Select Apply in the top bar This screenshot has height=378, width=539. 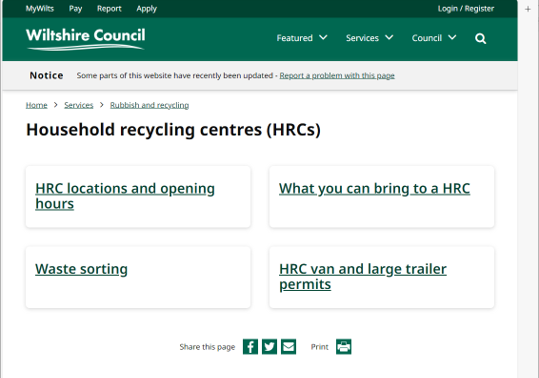point(146,9)
